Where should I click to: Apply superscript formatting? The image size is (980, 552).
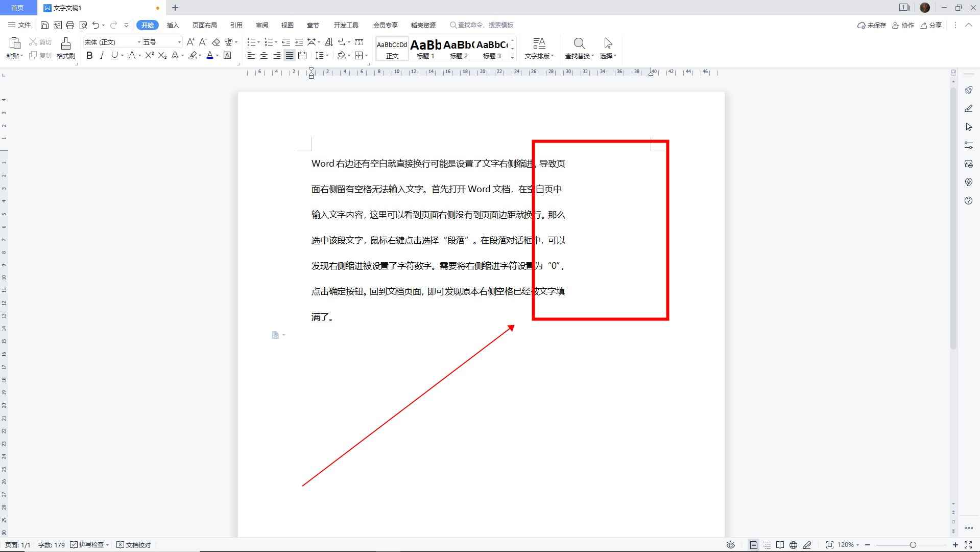point(148,56)
